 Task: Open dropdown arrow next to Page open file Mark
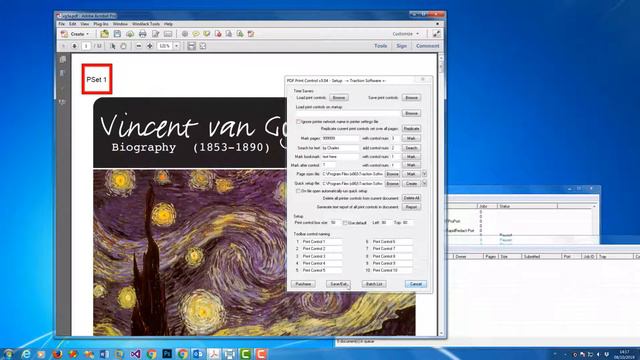(x=424, y=174)
